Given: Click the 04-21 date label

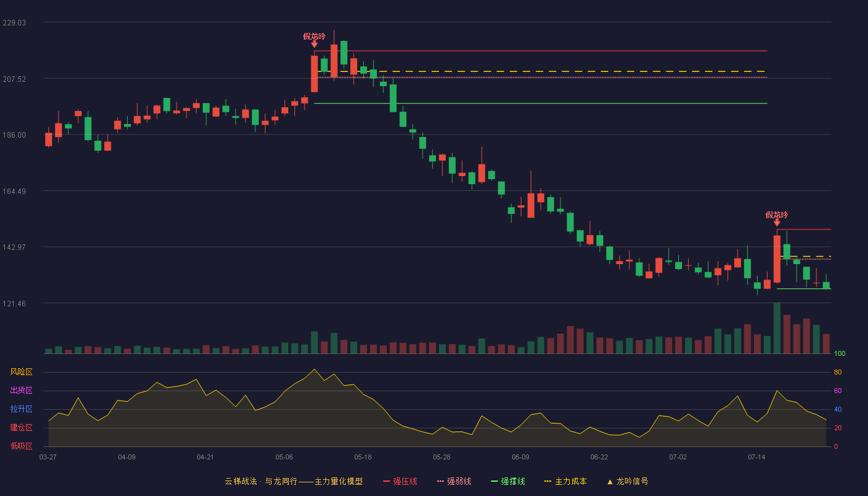Looking at the screenshot, I should (205, 457).
